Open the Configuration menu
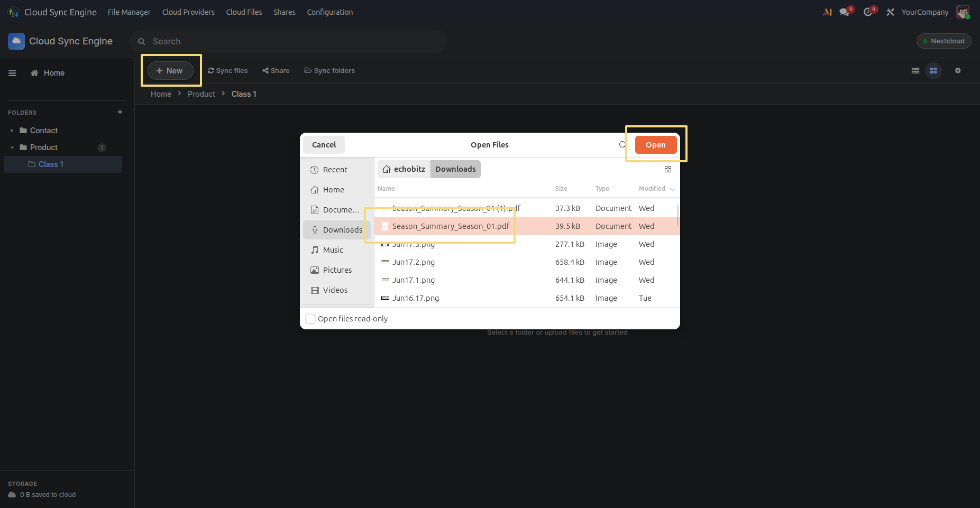Screen dimensions: 980x508 tap(330, 12)
